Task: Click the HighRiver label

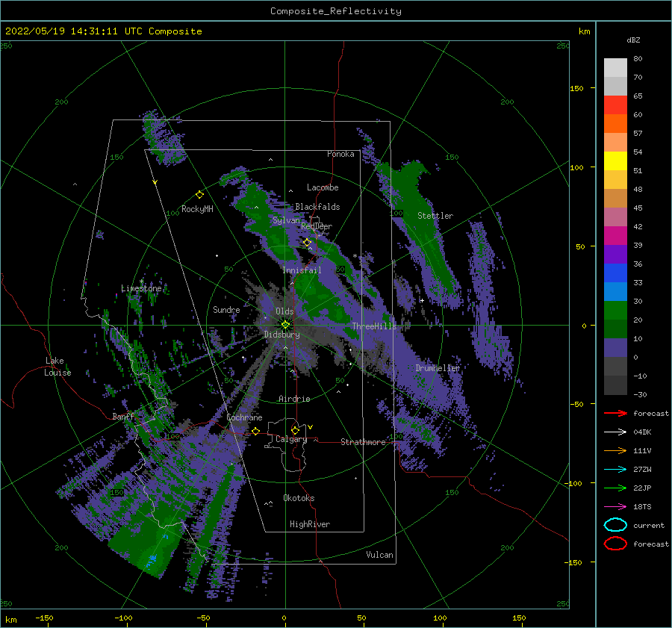Action: (310, 524)
